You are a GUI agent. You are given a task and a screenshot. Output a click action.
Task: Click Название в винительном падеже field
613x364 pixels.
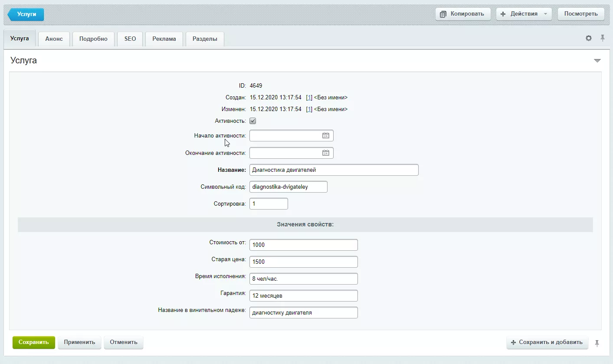click(304, 312)
